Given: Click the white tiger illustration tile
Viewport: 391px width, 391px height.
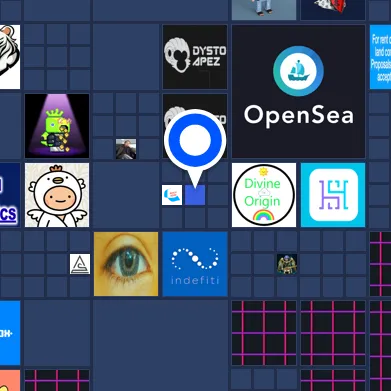Looking at the screenshot, I should click(10, 57).
